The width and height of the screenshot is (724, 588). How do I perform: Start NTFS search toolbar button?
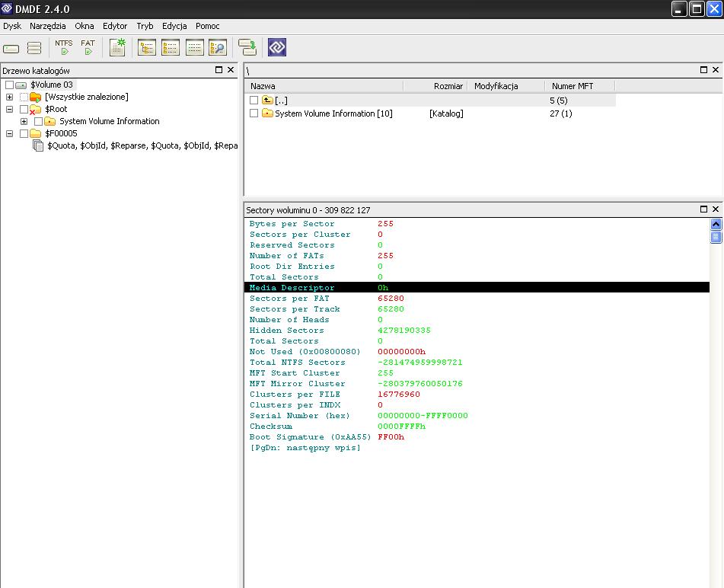point(64,47)
